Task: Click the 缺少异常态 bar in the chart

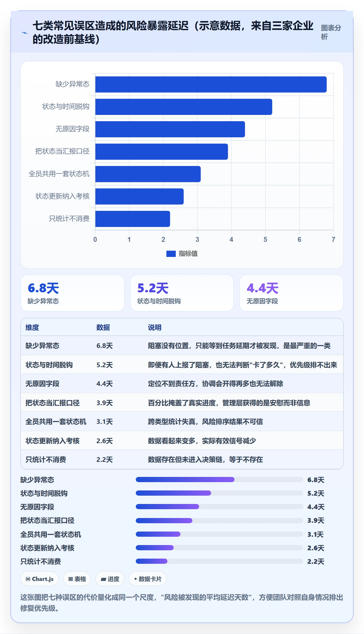Action: coord(211,84)
